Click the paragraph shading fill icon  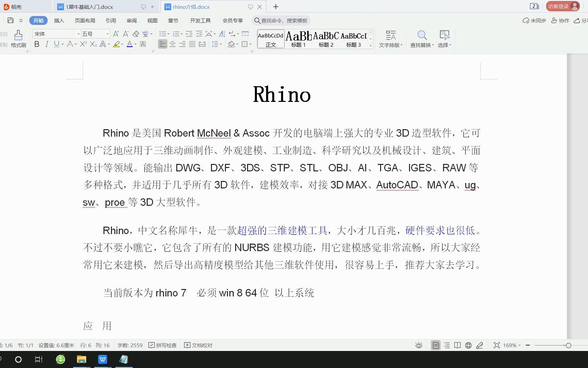point(231,44)
